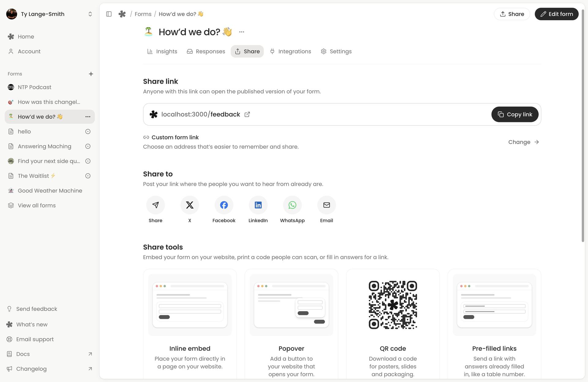Viewport: 588px width, 382px height.
Task: Share the form on Facebook
Action: 224,205
